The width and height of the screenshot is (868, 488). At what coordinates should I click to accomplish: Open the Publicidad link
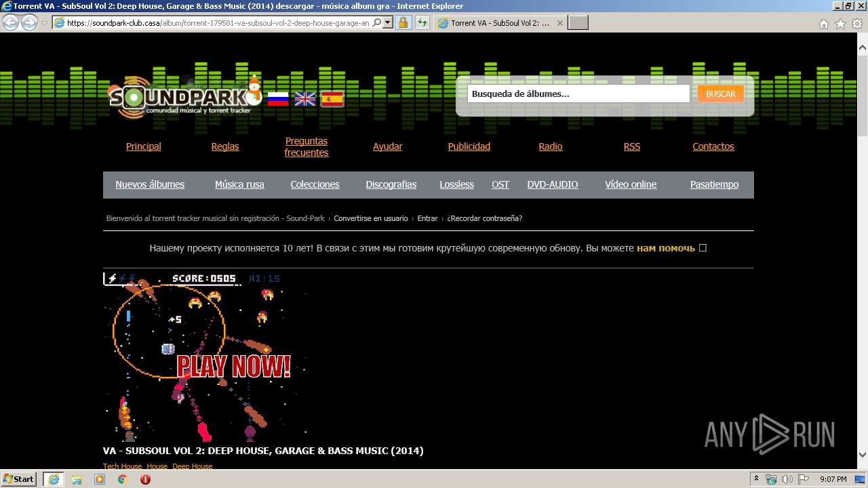(x=469, y=146)
